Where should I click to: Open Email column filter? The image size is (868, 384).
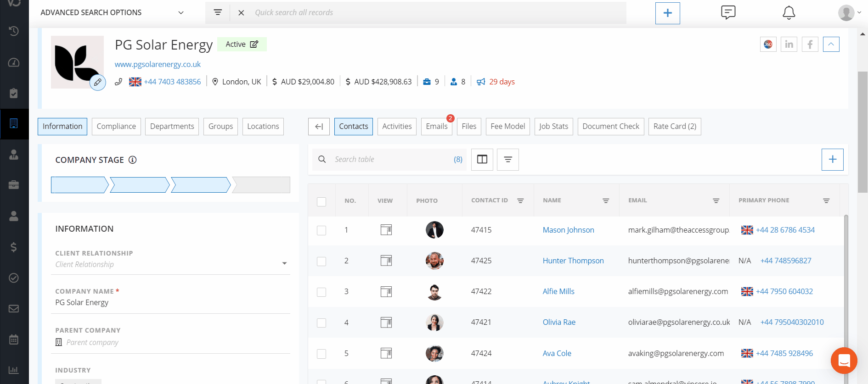point(716,200)
